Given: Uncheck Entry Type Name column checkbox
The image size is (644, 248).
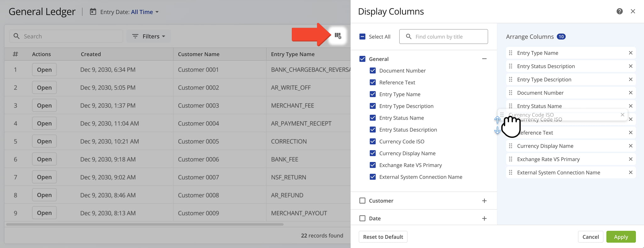Looking at the screenshot, I should (x=373, y=94).
